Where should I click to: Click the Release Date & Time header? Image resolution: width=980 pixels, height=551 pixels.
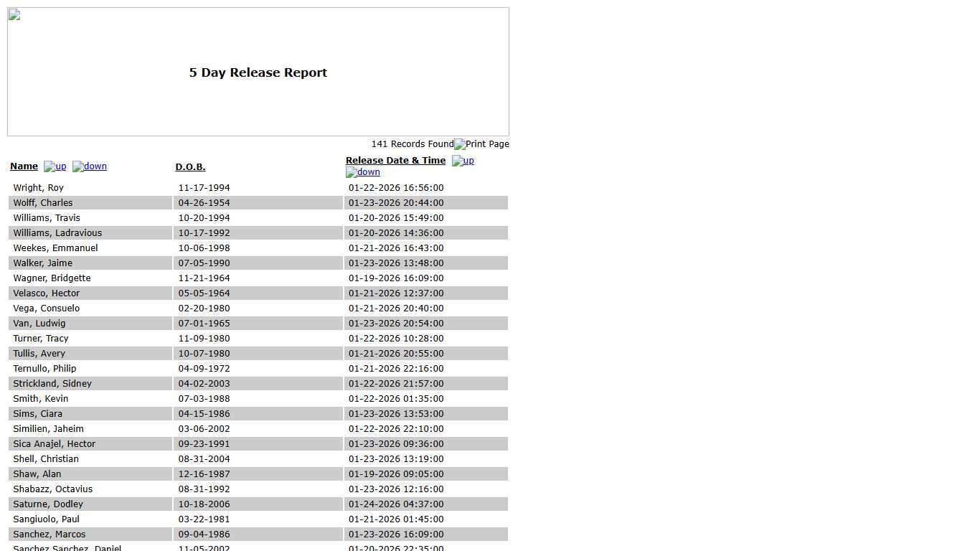(x=395, y=161)
